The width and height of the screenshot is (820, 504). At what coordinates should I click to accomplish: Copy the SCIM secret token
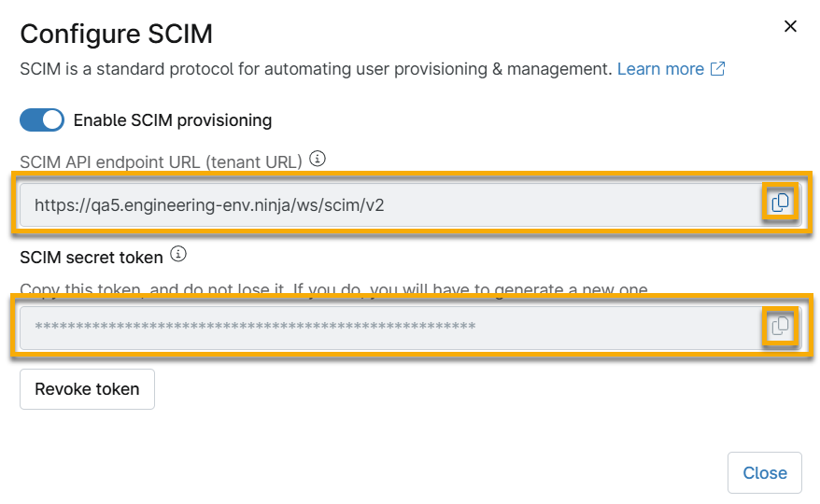coord(780,326)
